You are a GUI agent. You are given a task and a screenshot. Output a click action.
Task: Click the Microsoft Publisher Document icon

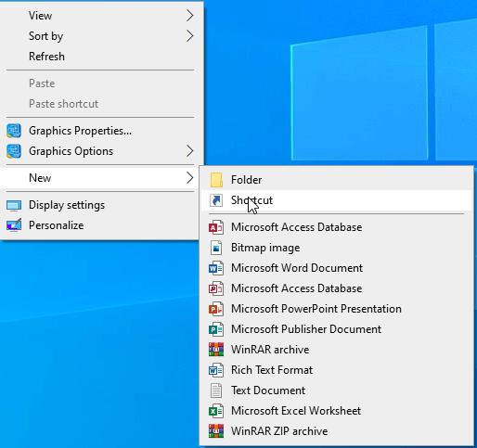tap(216, 329)
